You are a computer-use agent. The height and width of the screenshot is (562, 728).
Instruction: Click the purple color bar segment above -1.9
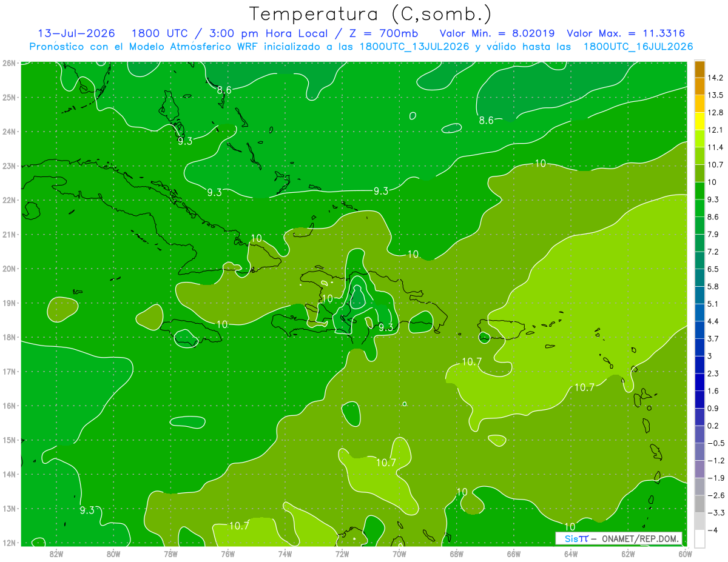tap(700, 469)
